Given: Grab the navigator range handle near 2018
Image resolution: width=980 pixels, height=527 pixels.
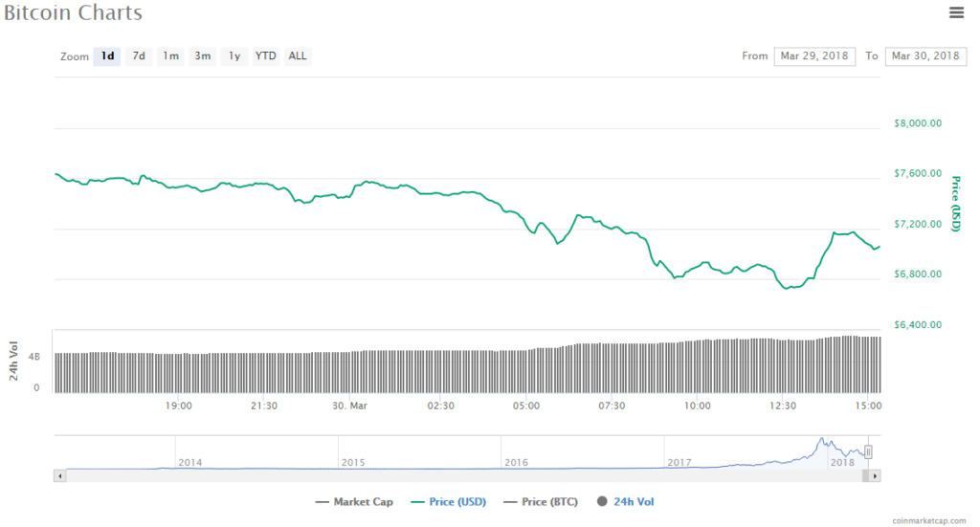Looking at the screenshot, I should click(x=868, y=451).
